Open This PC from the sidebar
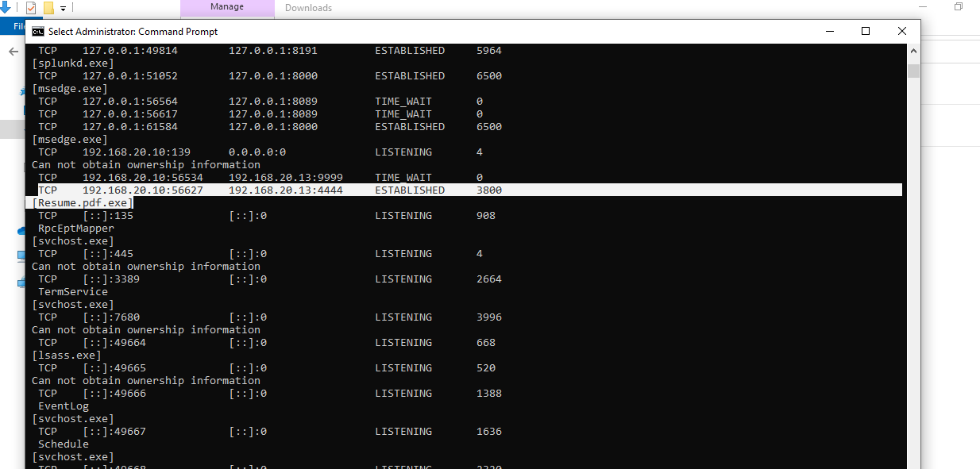The height and width of the screenshot is (469, 980). (x=21, y=256)
